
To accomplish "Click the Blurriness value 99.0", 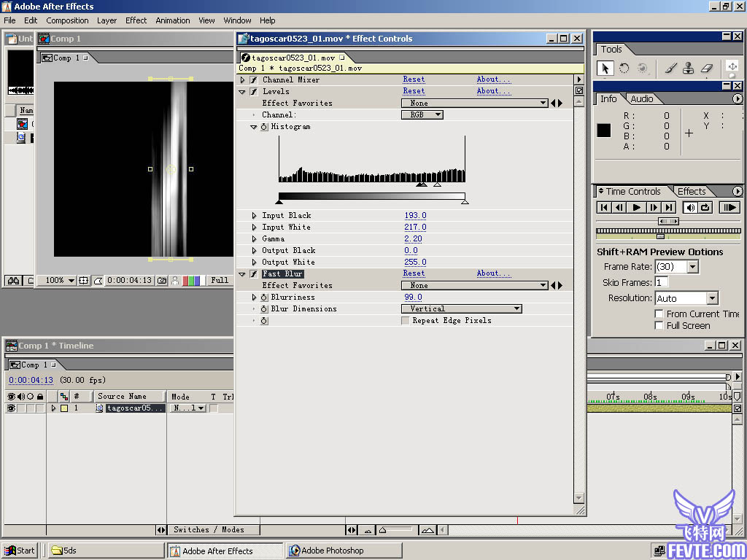I will 413,297.
